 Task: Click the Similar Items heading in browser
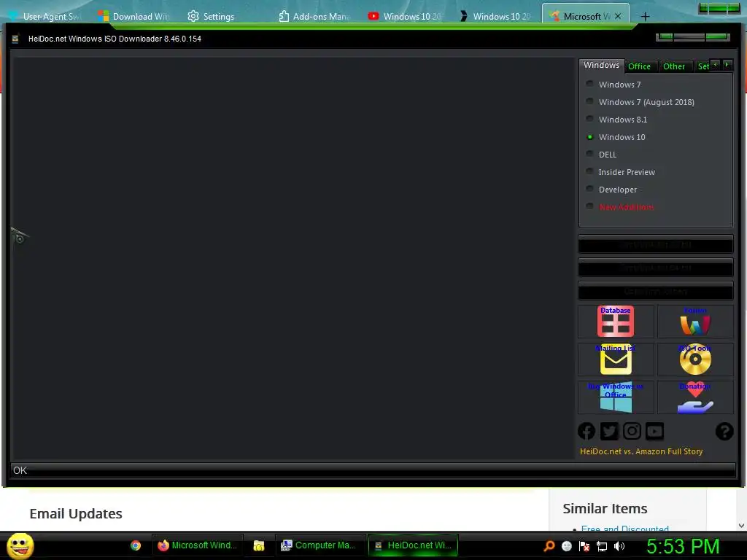605,508
